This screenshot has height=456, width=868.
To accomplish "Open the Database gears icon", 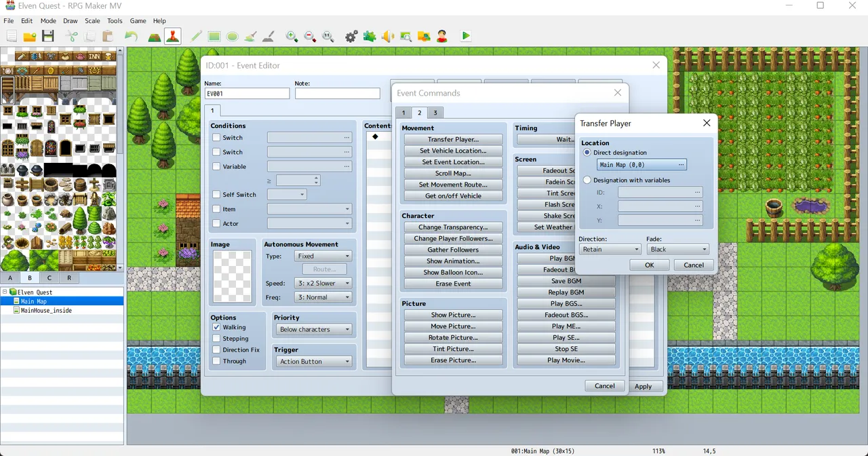I will (351, 37).
